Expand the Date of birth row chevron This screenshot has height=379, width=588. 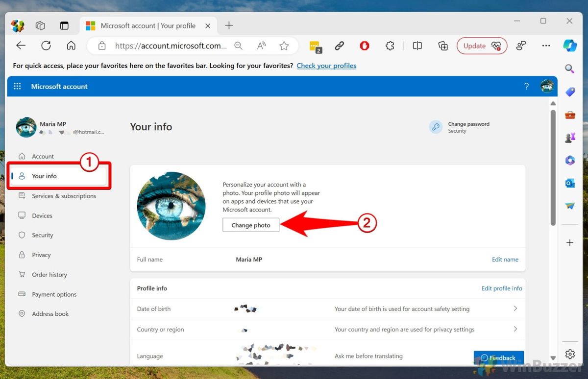515,308
